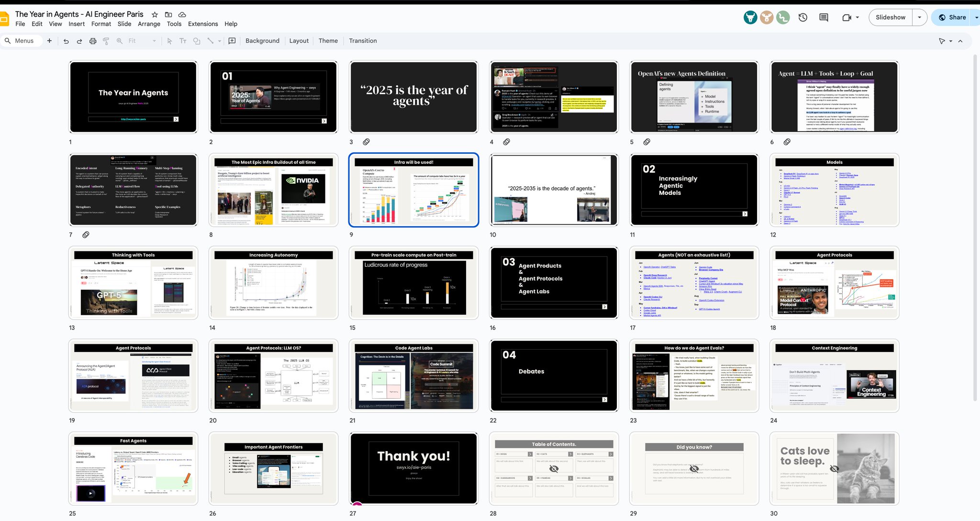Open the Arrange menu
Image resolution: width=980 pixels, height=521 pixels.
point(149,24)
